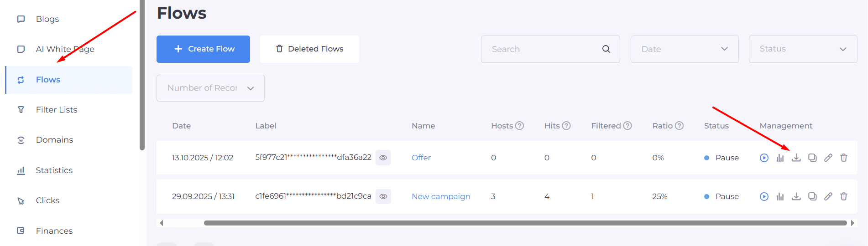Screen dimensions: 868x246
Task: Click the search magnifier icon
Action: coord(606,49)
